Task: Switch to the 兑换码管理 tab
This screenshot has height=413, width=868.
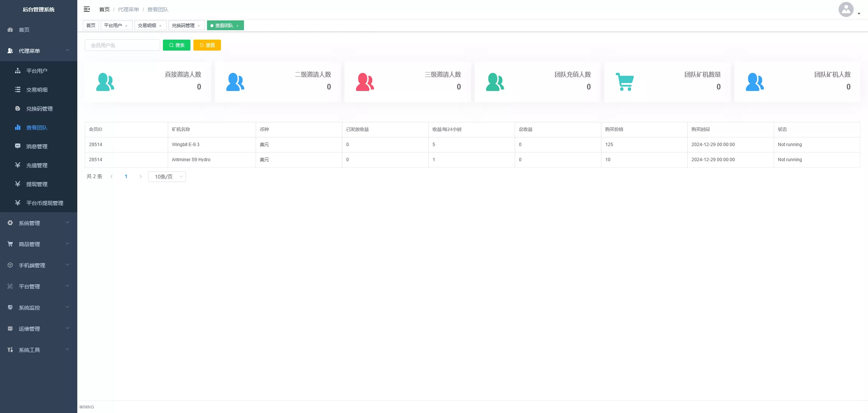Action: (183, 26)
